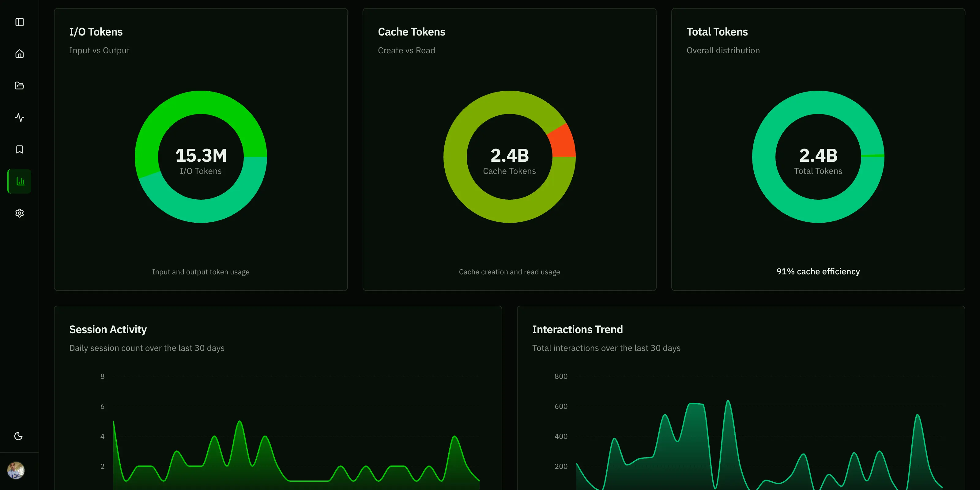Viewport: 980px width, 490px height.
Task: Click the 2.4B Cache Tokens value
Action: click(509, 155)
